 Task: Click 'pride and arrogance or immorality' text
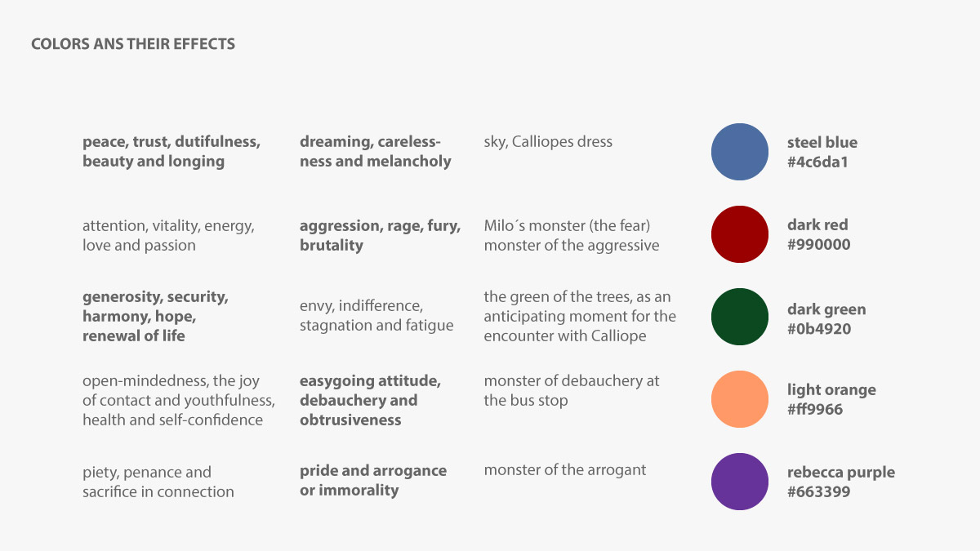[x=373, y=480]
